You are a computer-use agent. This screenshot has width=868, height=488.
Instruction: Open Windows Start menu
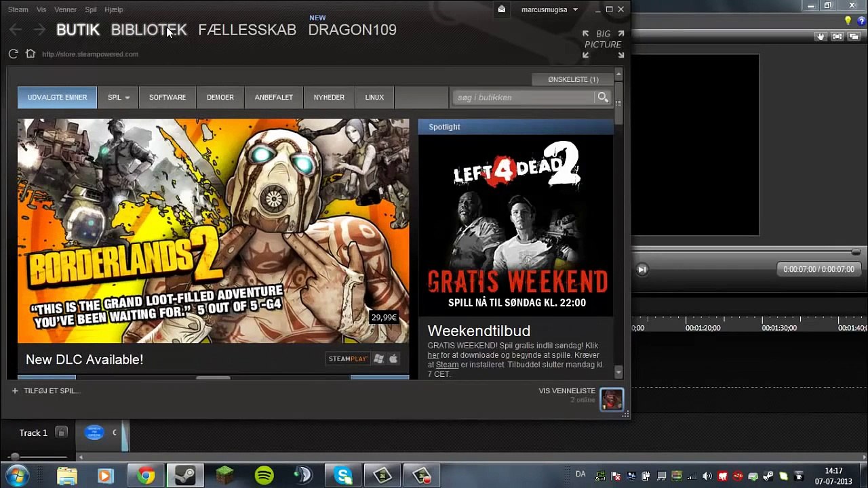click(x=17, y=476)
